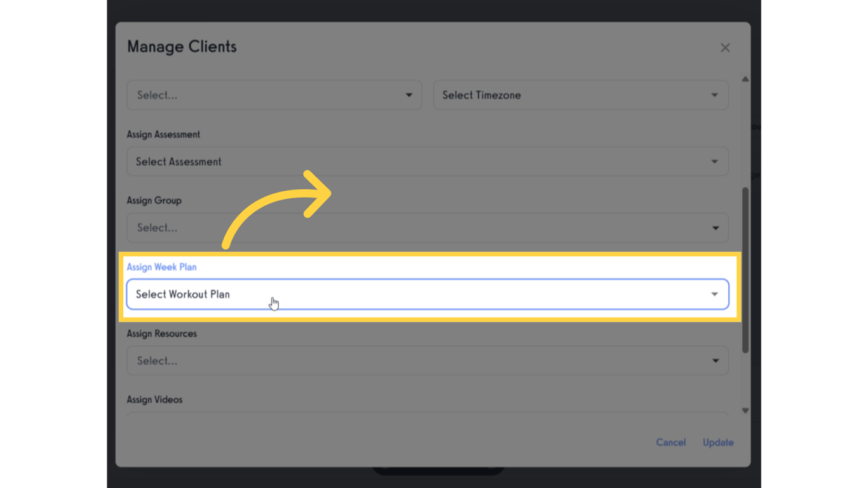The width and height of the screenshot is (868, 488).
Task: Click the caret arrow in Assign Group field
Action: coord(715,228)
